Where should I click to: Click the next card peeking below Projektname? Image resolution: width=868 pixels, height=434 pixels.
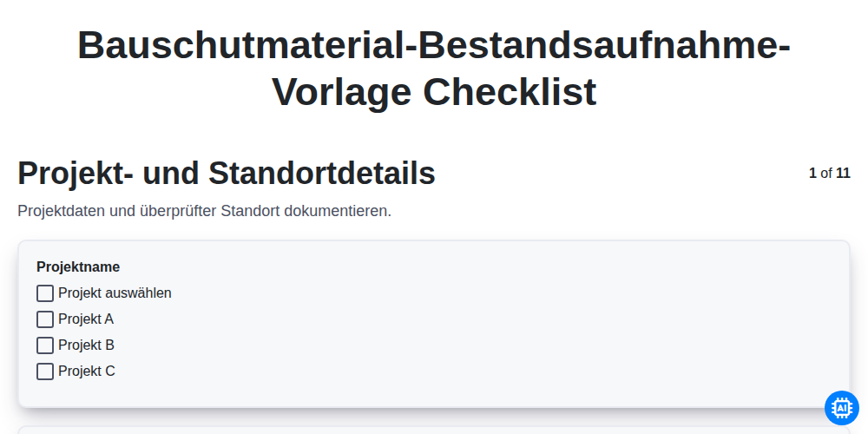point(434,431)
